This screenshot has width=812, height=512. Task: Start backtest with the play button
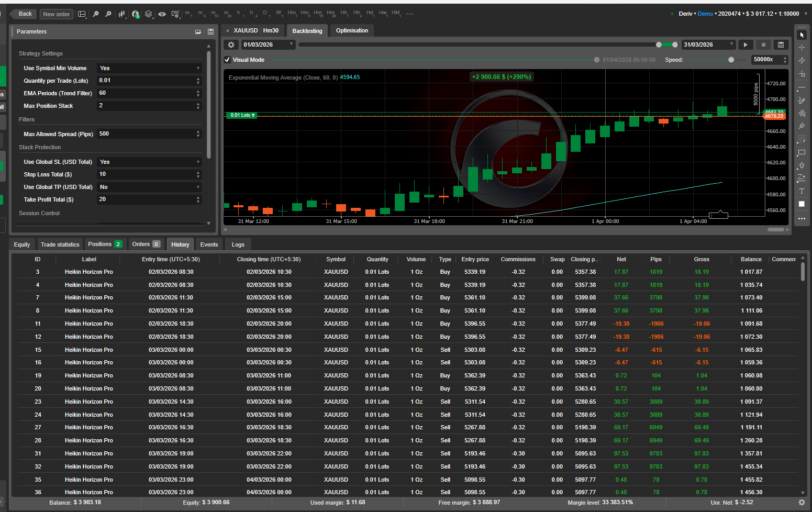tap(746, 45)
